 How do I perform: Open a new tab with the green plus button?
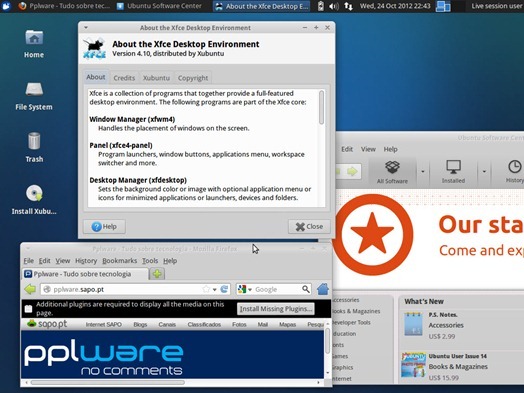[x=157, y=274]
